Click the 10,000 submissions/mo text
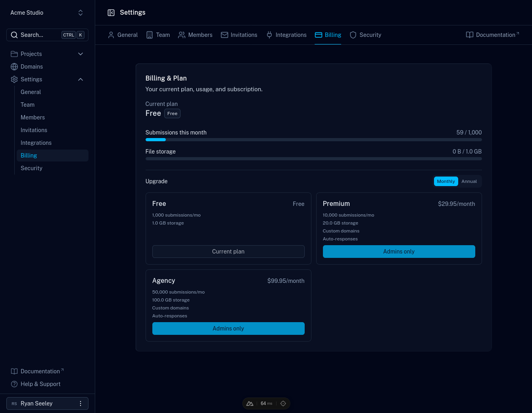Viewport: 532px width, 413px height. pyautogui.click(x=348, y=215)
